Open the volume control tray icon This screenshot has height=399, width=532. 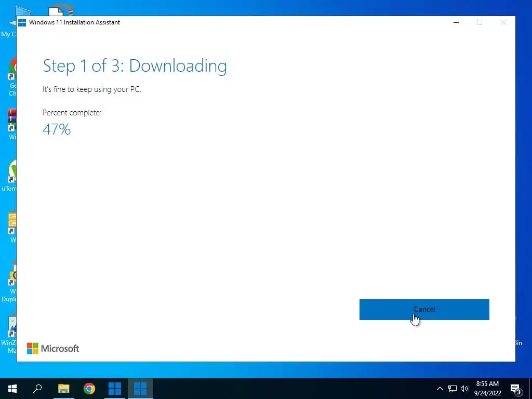click(464, 389)
